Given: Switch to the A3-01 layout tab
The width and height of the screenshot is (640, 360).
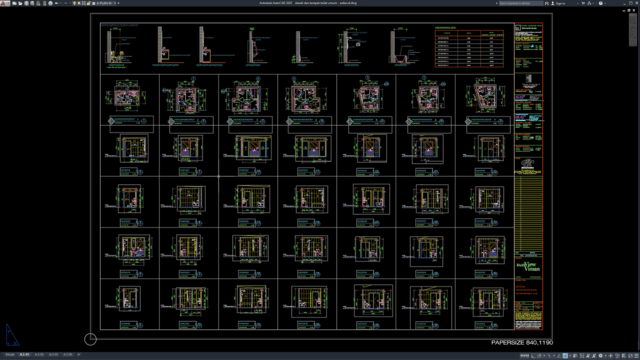Looking at the screenshot, I should pos(24,355).
